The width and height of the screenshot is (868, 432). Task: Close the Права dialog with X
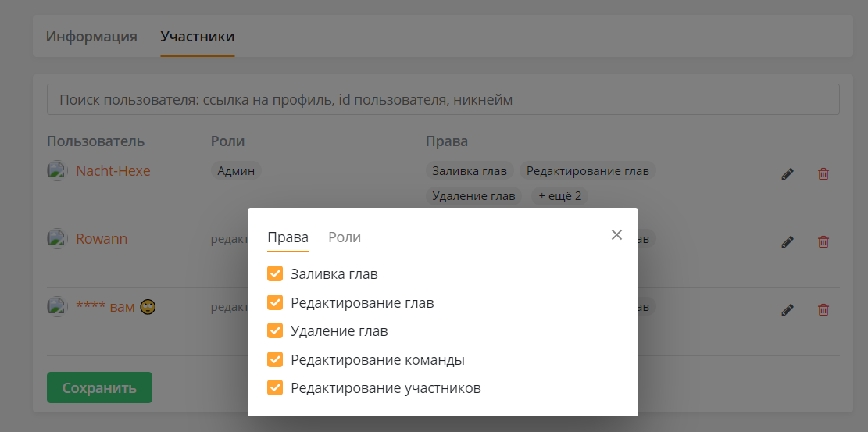[x=616, y=235]
